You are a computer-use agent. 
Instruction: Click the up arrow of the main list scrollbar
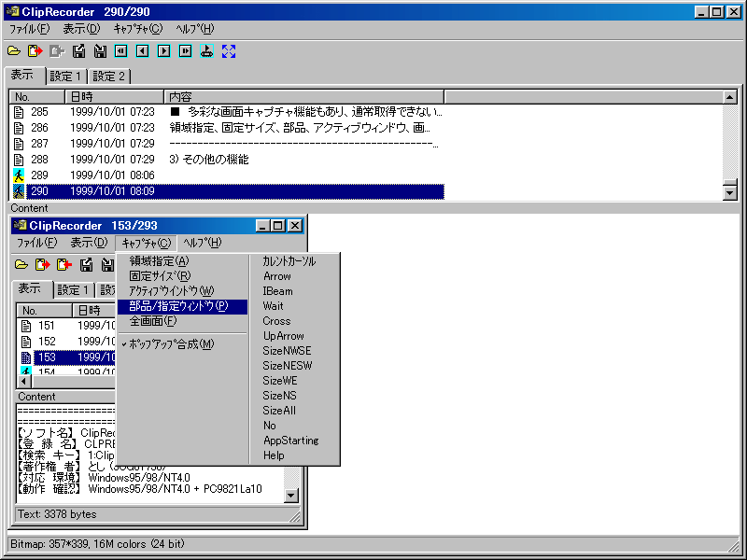click(x=729, y=97)
